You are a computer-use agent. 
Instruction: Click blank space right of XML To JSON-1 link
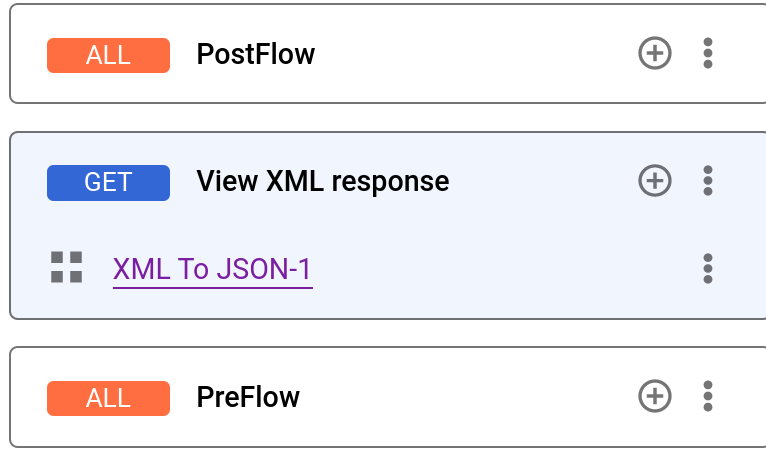[500, 268]
